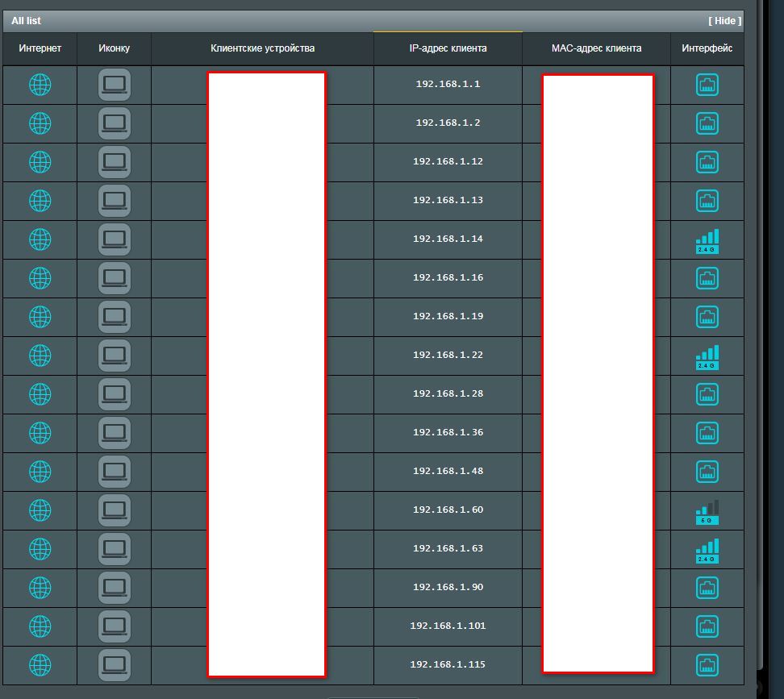The width and height of the screenshot is (784, 699).
Task: Click the wired interface icon for 192.168.1.12
Action: pyautogui.click(x=707, y=162)
